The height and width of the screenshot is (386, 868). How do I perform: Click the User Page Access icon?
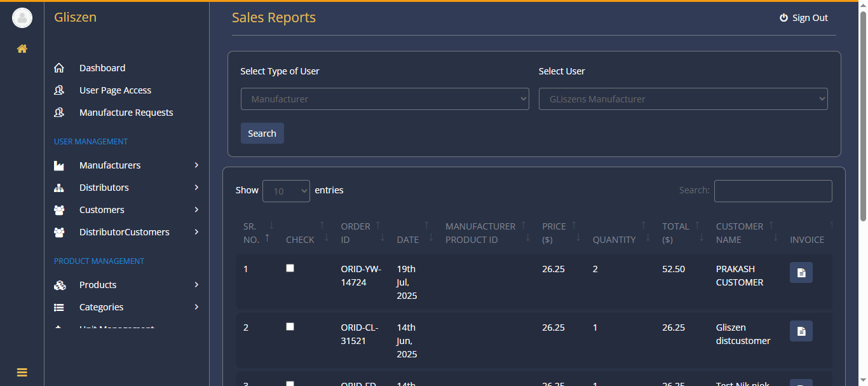click(59, 90)
